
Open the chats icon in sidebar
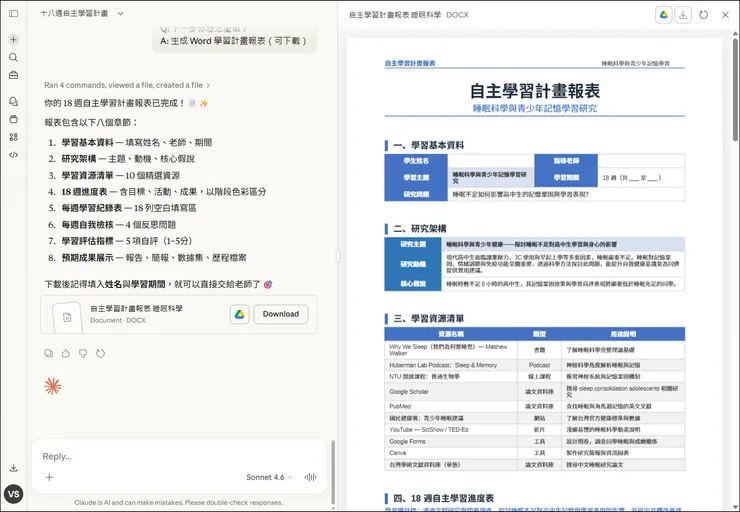point(14,101)
